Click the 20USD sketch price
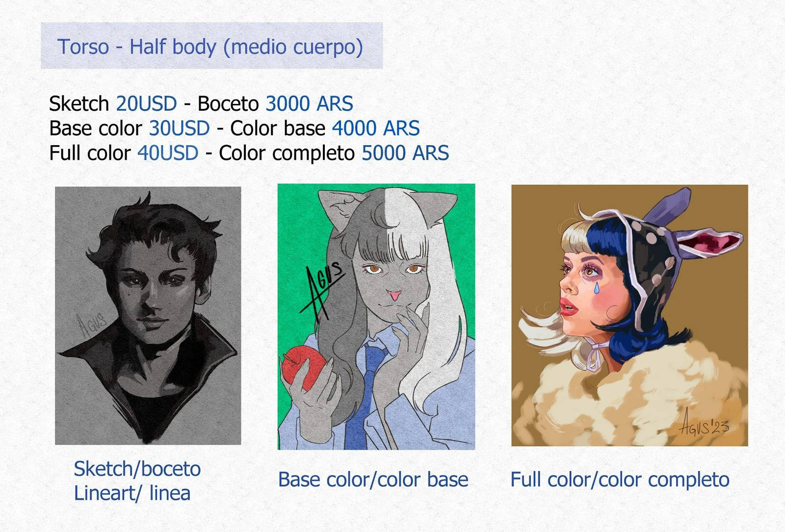 (146, 104)
